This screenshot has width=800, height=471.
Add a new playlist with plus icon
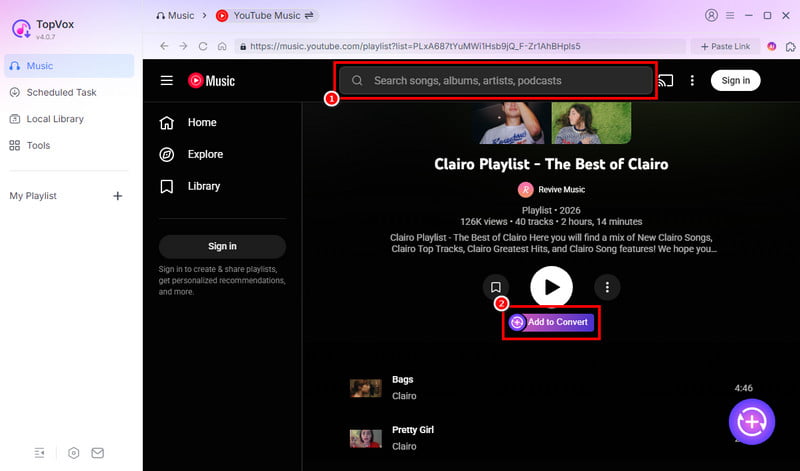coord(117,196)
